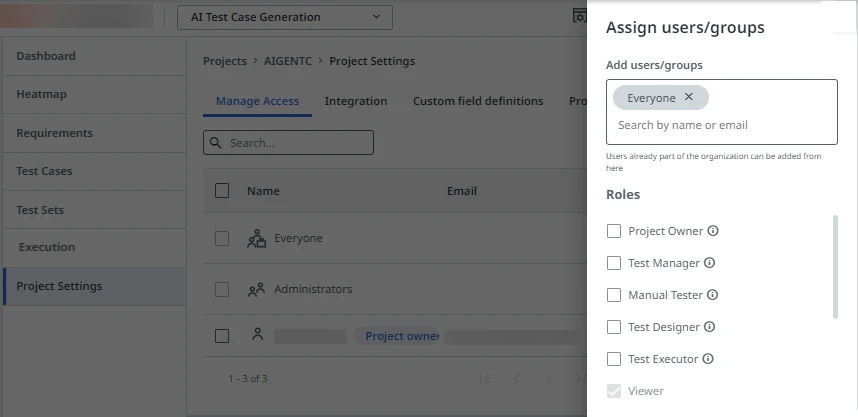This screenshot has height=417, width=858.
Task: Click the Roles list scrollbar
Action: pos(835,267)
